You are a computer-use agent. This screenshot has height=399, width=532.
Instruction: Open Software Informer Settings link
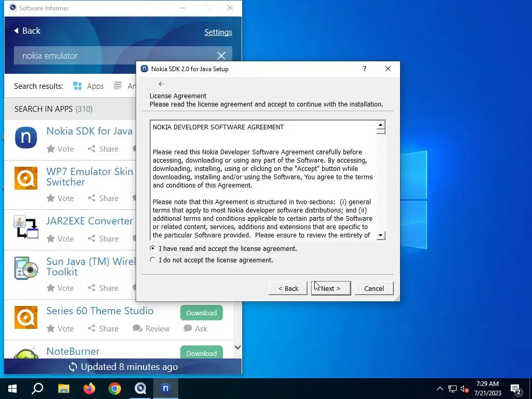[218, 32]
